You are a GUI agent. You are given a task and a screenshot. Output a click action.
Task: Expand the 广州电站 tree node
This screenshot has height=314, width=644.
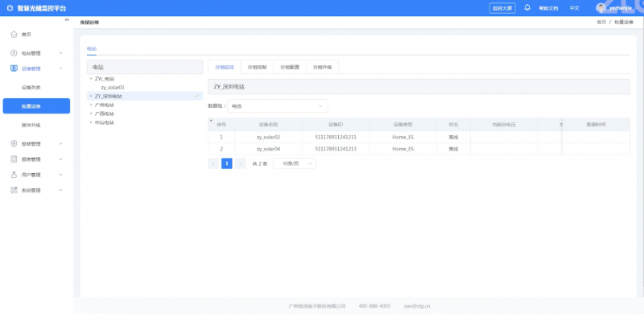(x=91, y=105)
